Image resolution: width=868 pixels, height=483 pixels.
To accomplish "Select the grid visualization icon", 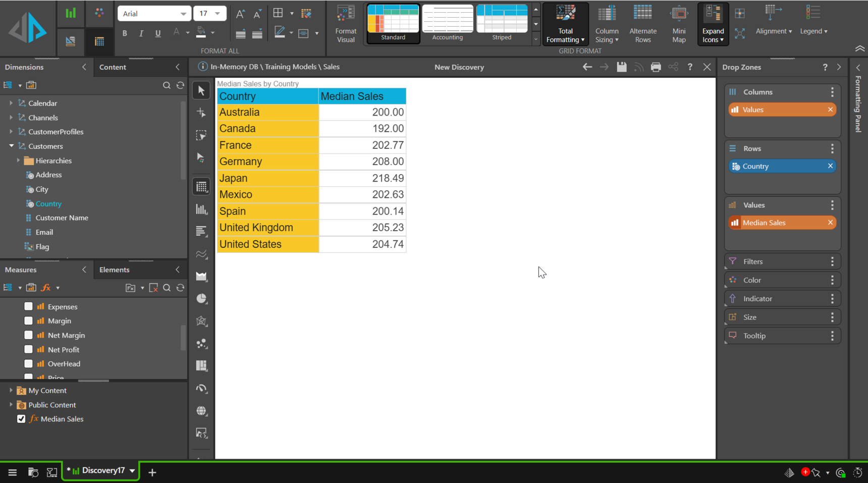I will coord(201,187).
